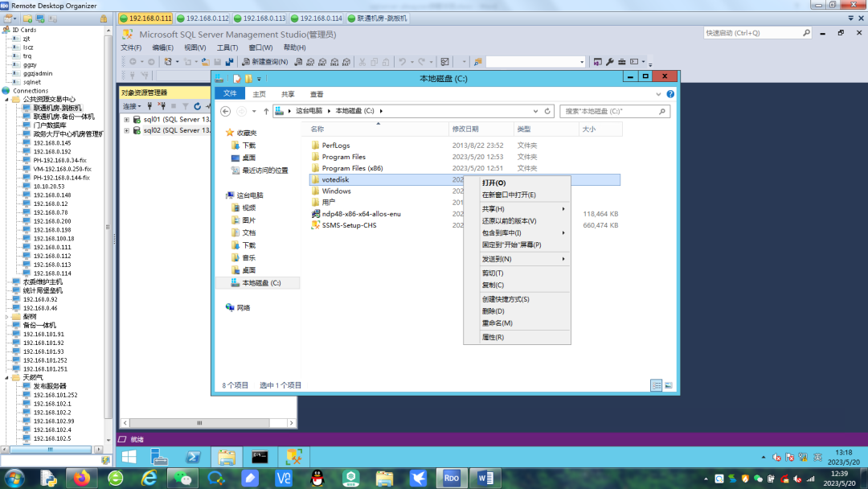Open the 窗口(W) menu in SSMS
Viewport: 868px width, 489px height.
260,47
